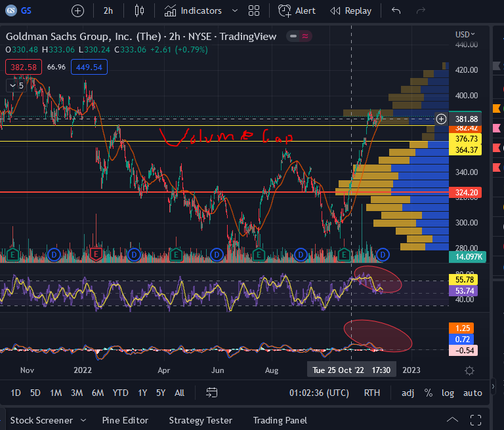The image size is (504, 430).
Task: Toggle adj dividend adjustment
Action: click(408, 393)
